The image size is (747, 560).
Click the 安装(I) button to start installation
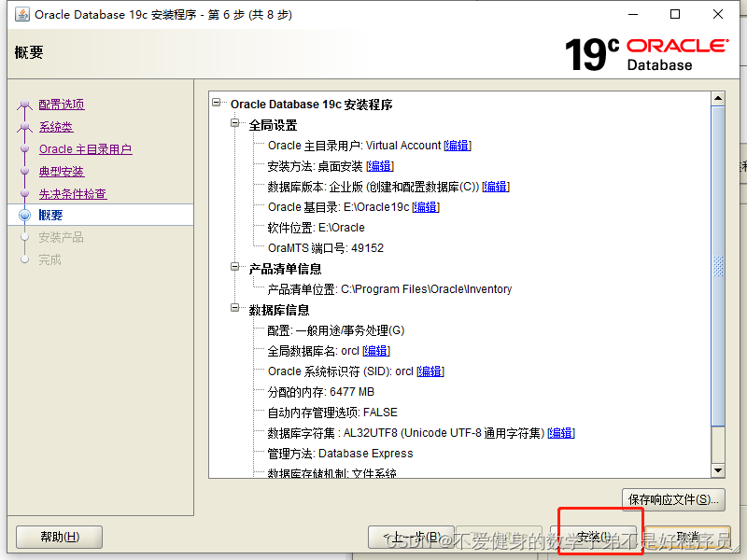coord(593,538)
